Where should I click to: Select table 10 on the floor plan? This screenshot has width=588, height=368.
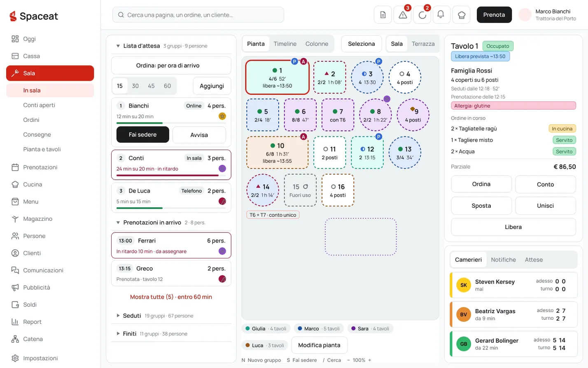coord(277,152)
